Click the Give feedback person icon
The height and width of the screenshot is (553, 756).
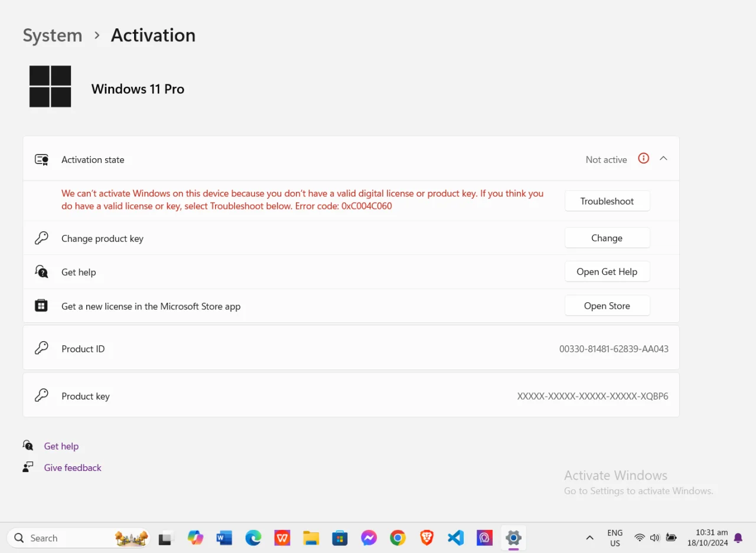[x=28, y=467]
